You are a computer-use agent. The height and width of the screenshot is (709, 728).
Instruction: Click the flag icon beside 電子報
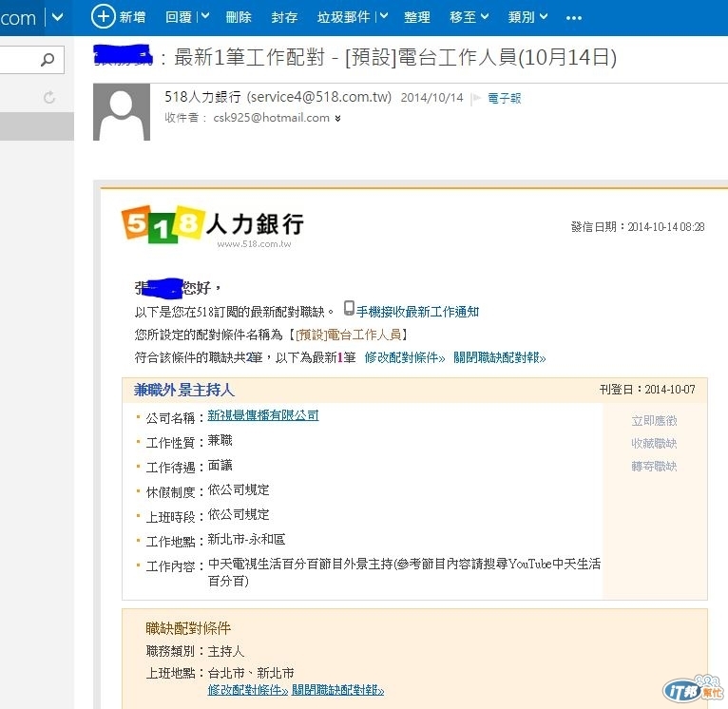(476, 99)
